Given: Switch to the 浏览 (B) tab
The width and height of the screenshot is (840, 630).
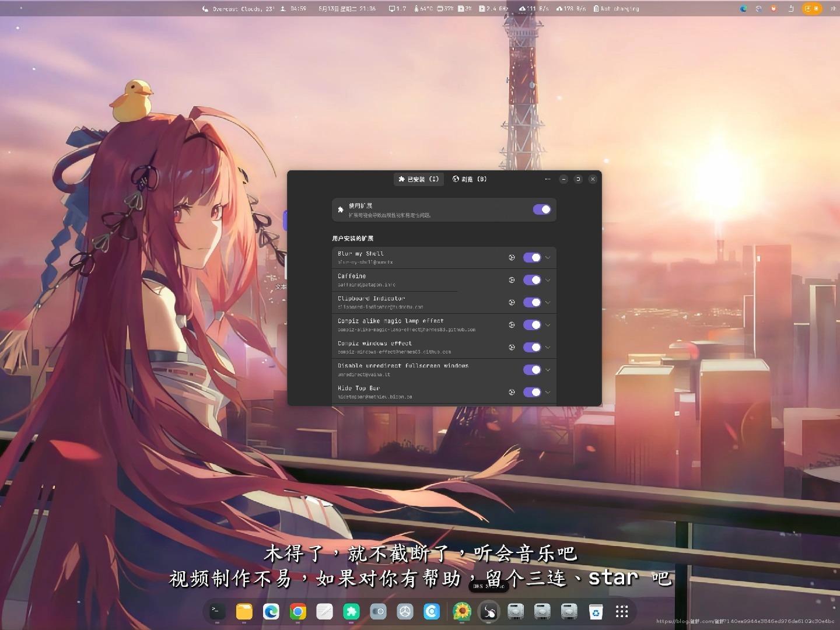Looking at the screenshot, I should (x=470, y=179).
